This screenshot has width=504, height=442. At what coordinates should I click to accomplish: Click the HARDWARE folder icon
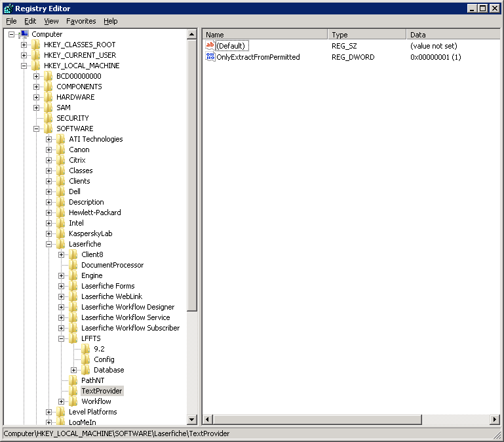(x=48, y=97)
